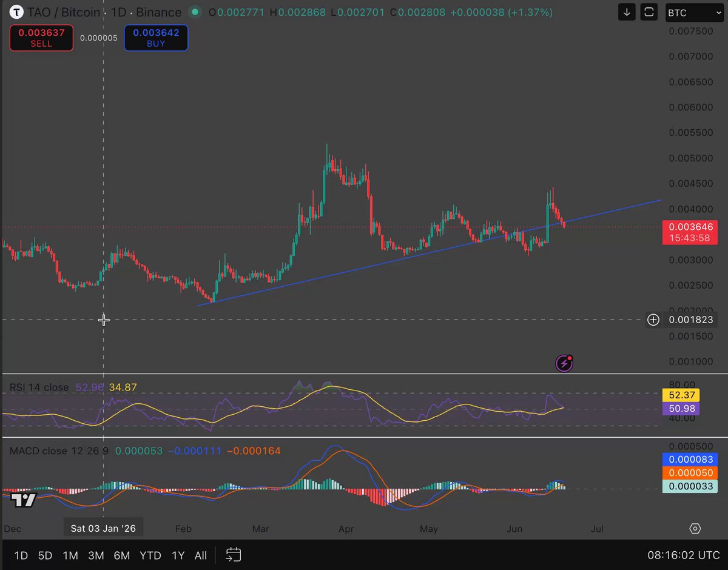The image size is (728, 570).
Task: Click the red SELL 0.003637 button
Action: click(x=41, y=38)
